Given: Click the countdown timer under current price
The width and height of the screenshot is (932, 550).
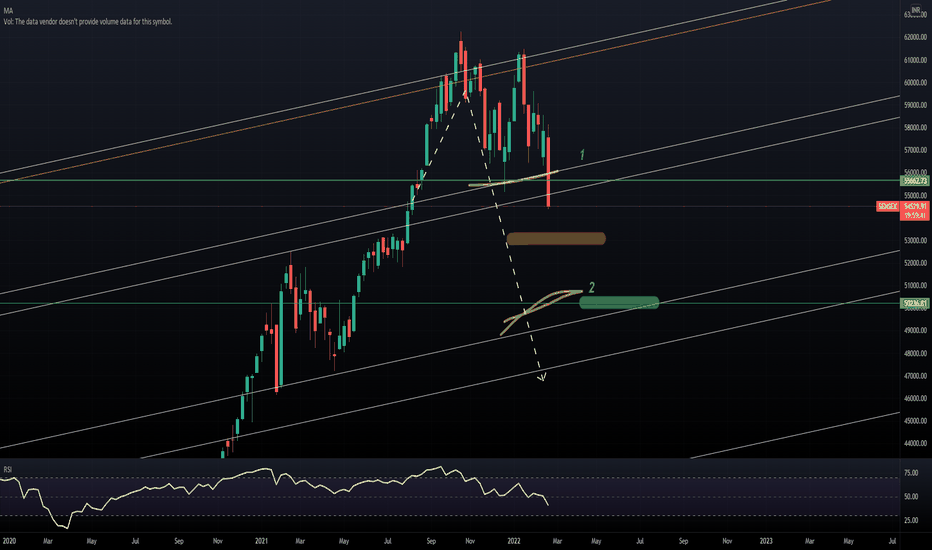Looking at the screenshot, I should (x=915, y=215).
